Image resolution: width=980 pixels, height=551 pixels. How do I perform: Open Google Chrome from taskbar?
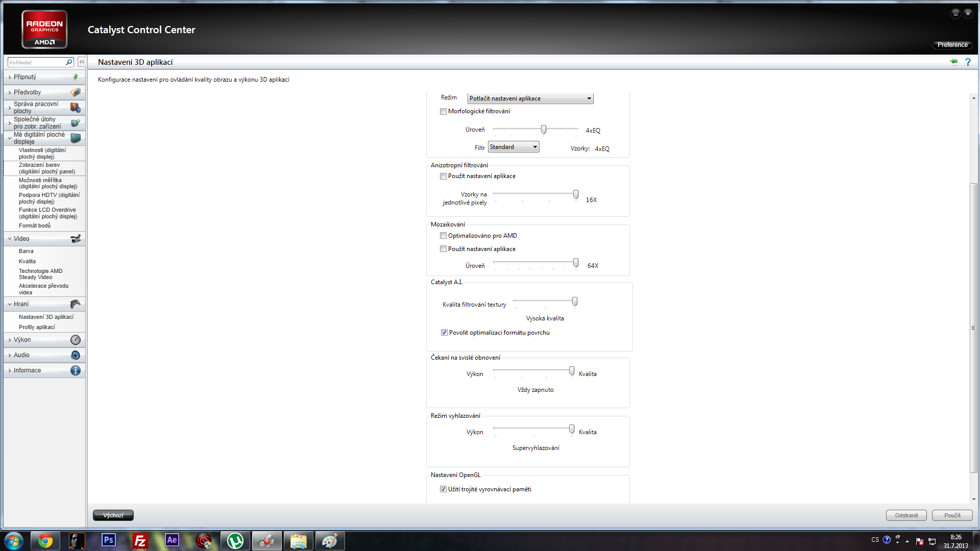[45, 541]
